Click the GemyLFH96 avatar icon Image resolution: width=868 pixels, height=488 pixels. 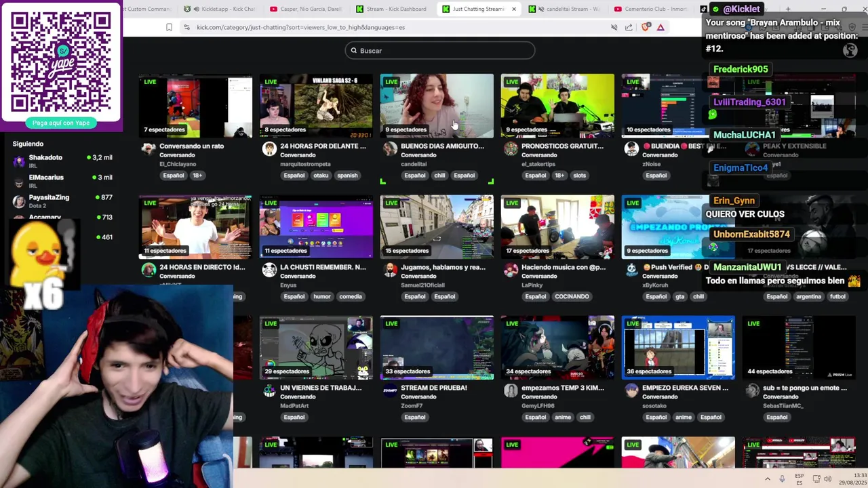click(x=511, y=391)
